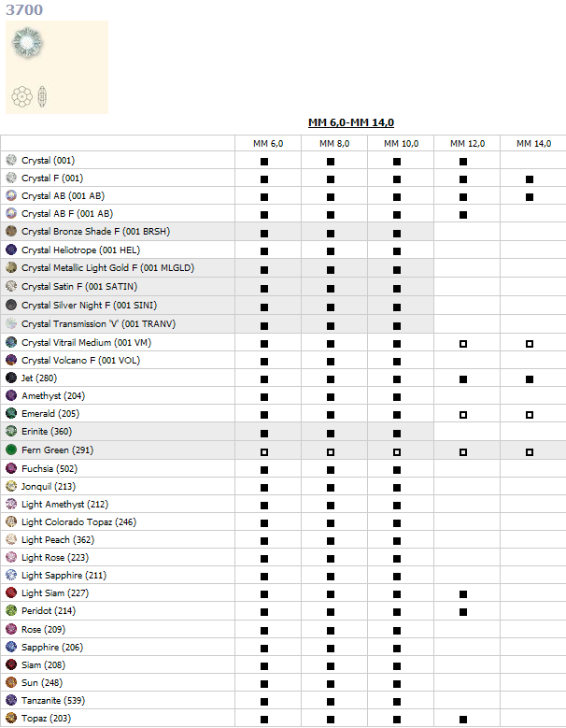Click the Light Siam (227) icon
The image size is (566, 728).
pyautogui.click(x=11, y=592)
